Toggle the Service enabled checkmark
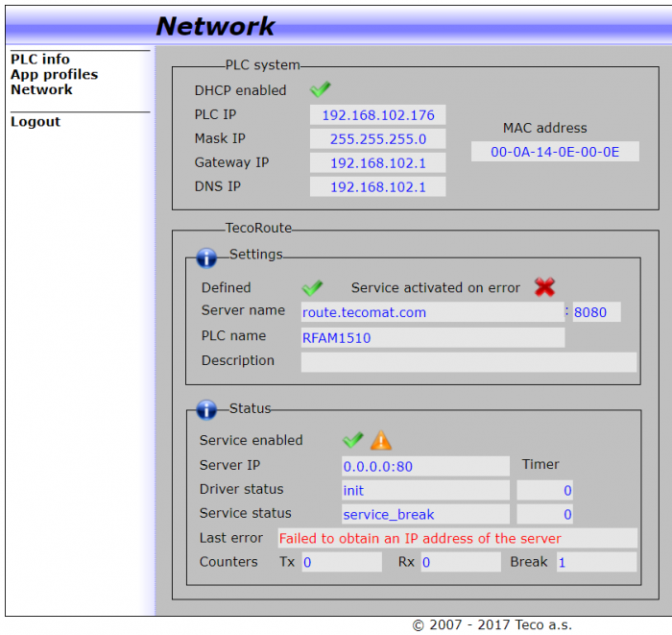The image size is (672, 635). [x=352, y=440]
